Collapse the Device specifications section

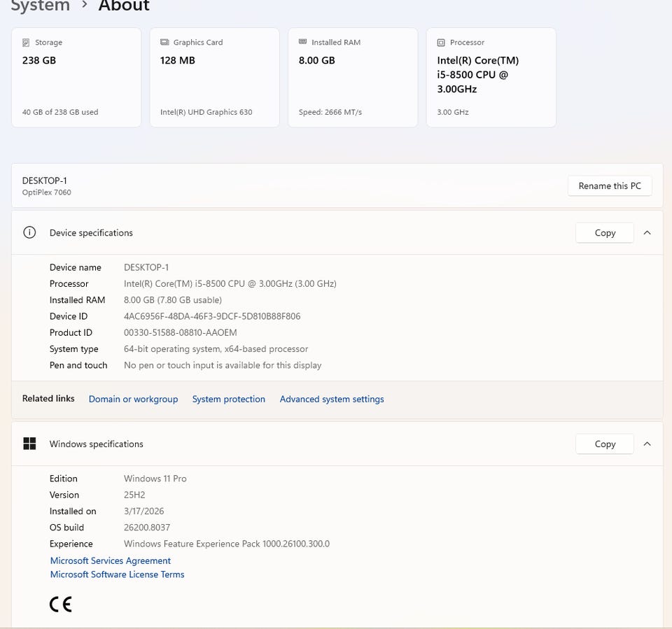pos(647,233)
